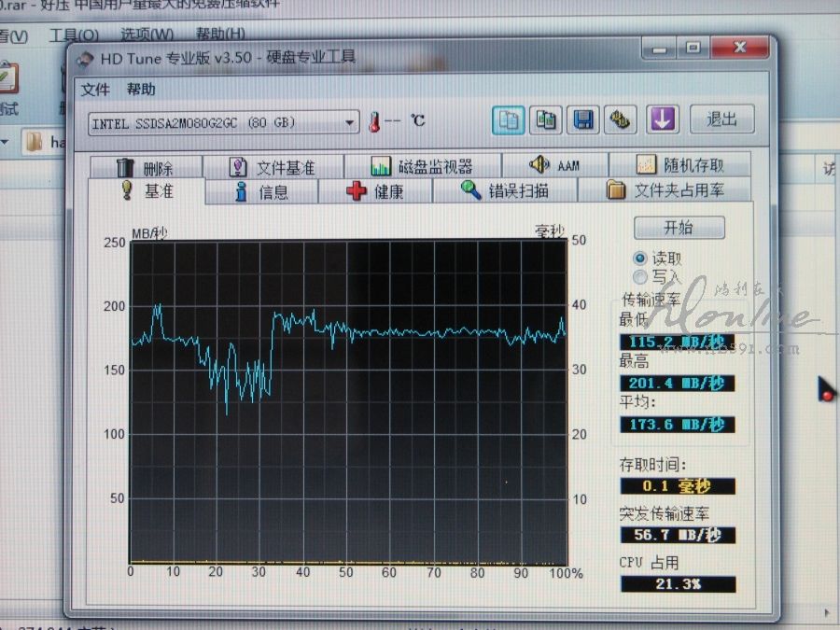Open the options settings toolbar icon
Image resolution: width=840 pixels, height=630 pixels.
click(x=622, y=119)
